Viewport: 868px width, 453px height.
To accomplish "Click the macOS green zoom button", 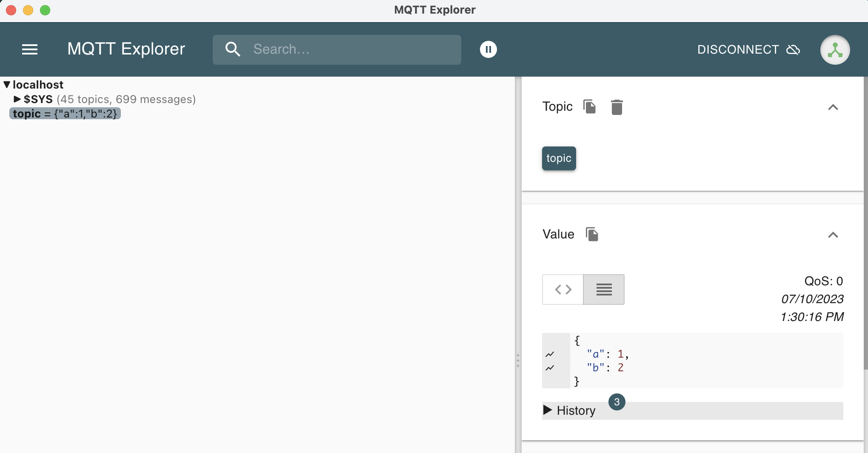I will click(x=45, y=10).
